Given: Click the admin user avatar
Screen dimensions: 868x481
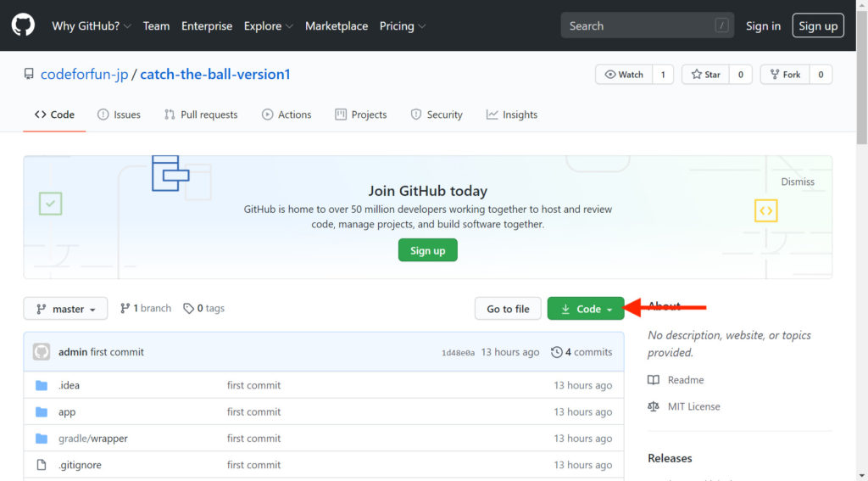Looking at the screenshot, I should coord(42,352).
